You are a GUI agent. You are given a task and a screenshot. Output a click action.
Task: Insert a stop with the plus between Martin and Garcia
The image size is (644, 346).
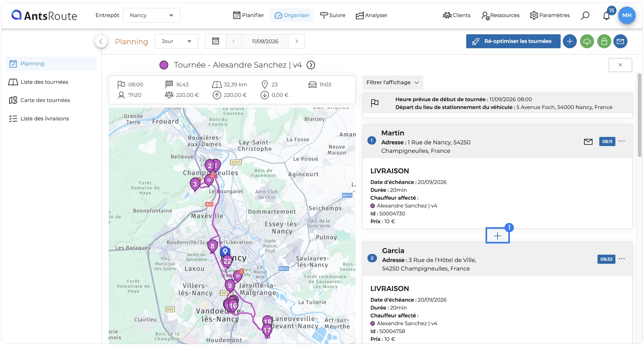tap(497, 235)
